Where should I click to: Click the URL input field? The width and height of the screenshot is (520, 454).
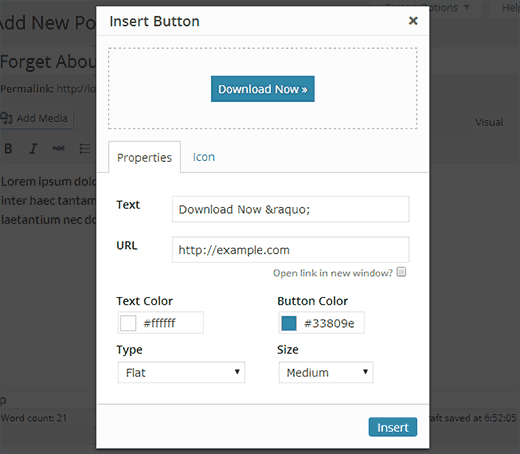coord(290,250)
